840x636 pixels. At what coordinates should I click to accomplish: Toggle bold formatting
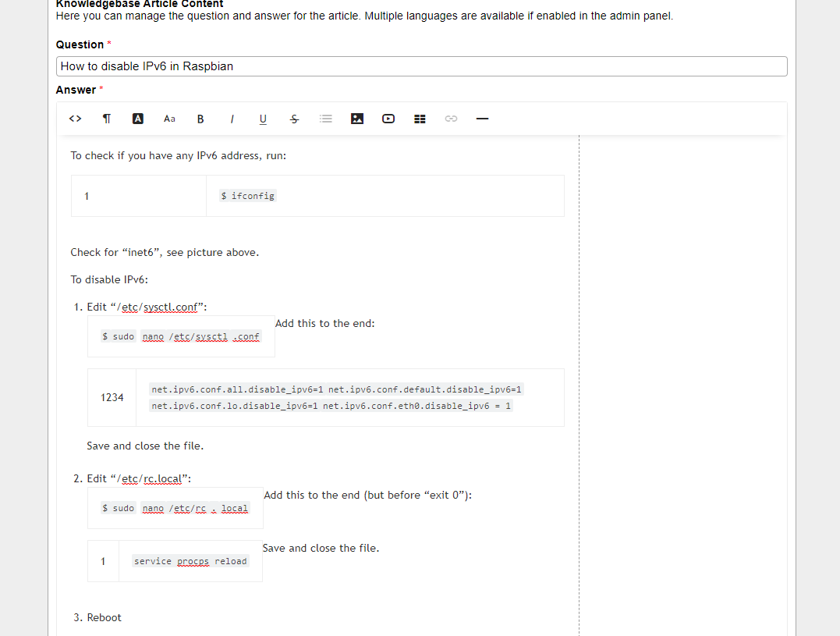(200, 119)
